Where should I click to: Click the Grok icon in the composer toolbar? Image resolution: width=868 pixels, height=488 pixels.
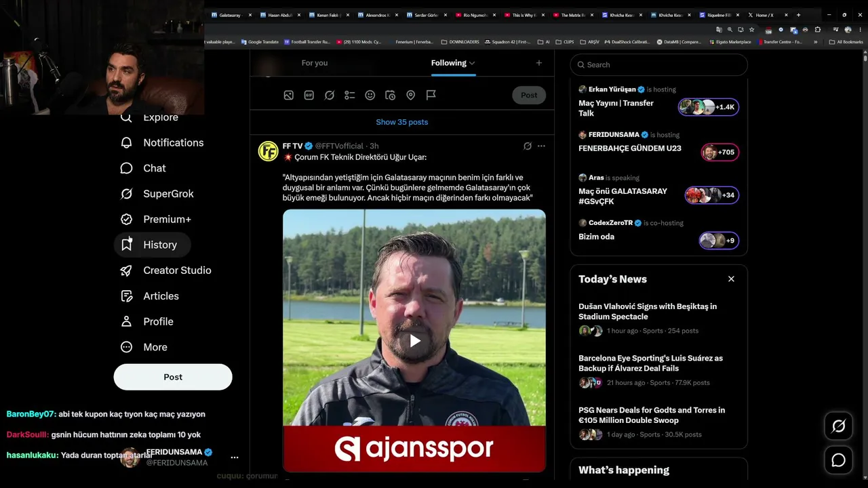330,96
